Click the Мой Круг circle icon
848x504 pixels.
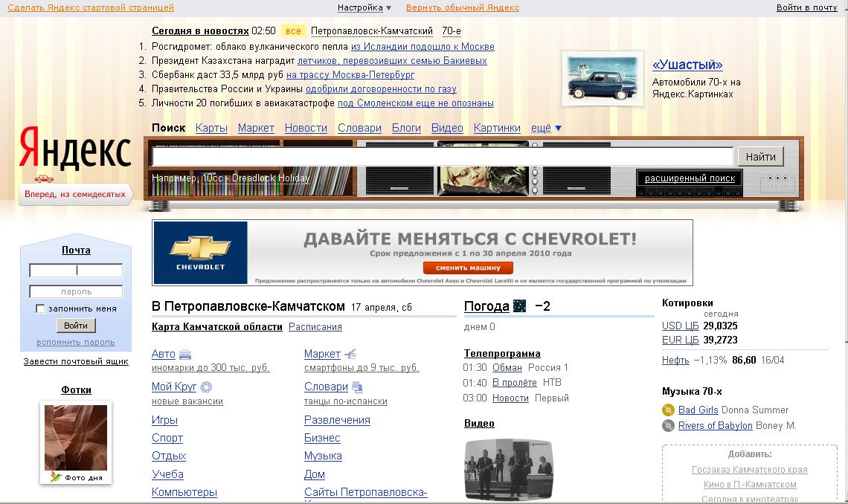click(x=206, y=387)
